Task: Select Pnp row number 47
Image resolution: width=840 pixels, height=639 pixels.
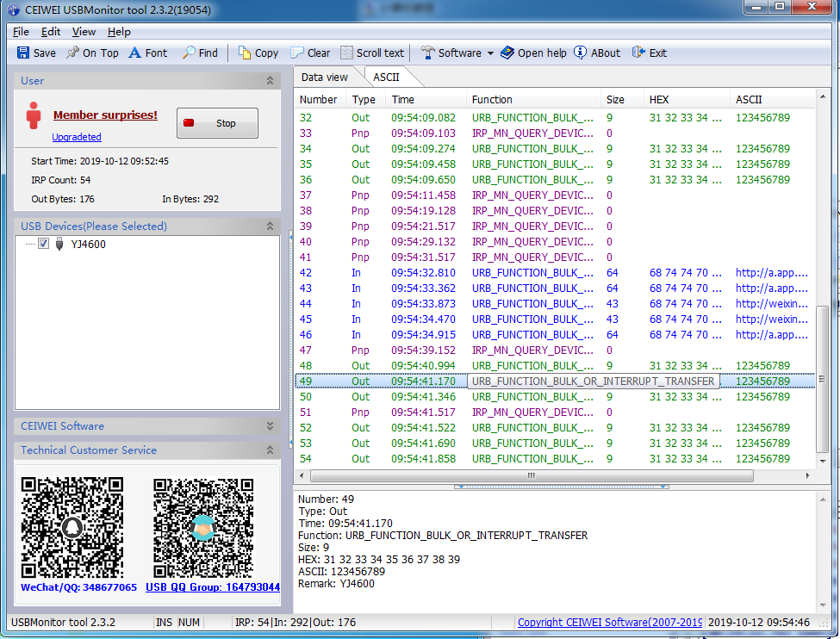Action: pyautogui.click(x=555, y=351)
